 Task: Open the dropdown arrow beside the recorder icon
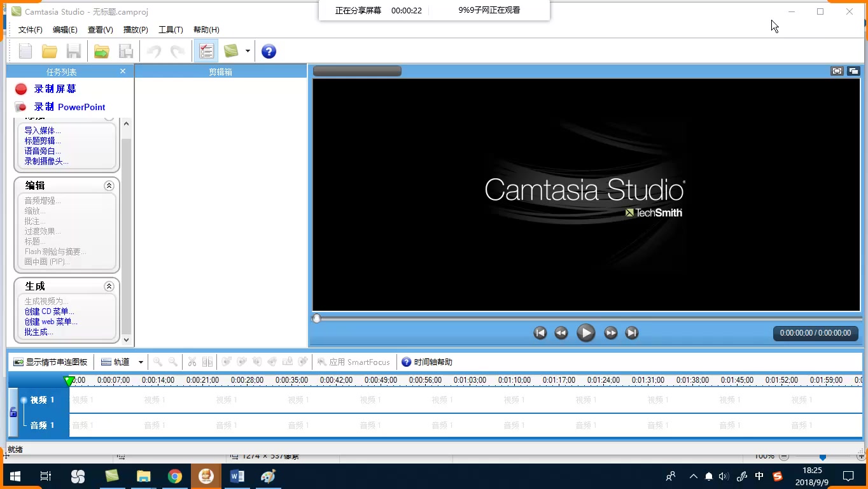[x=248, y=52]
